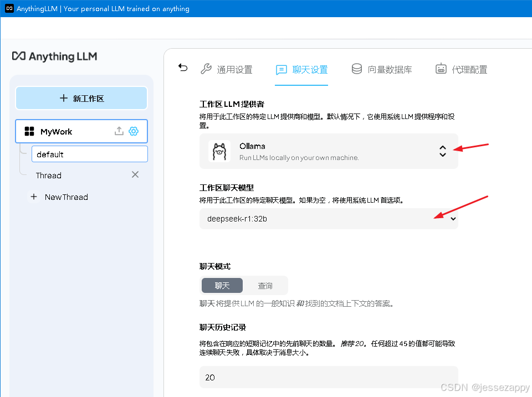Click the up-down chevrons on Ollama selector
This screenshot has width=532, height=397.
[x=442, y=151]
